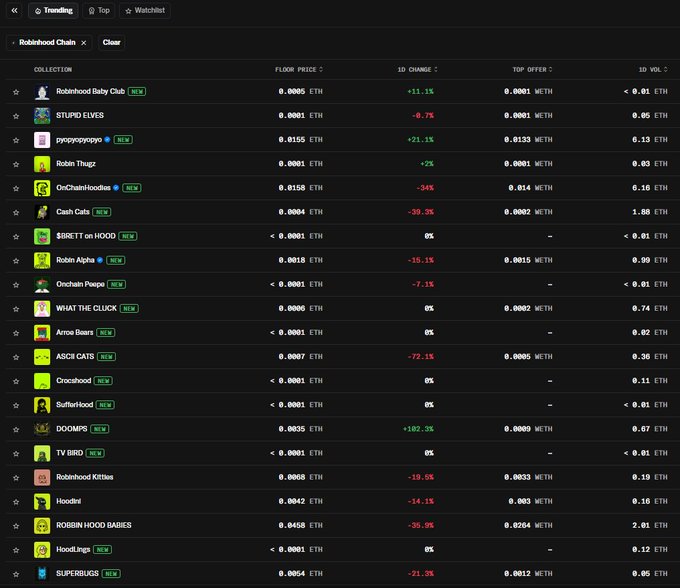Screen dimensions: 680x588
Task: Click pyopyopyopyo 0.0155 ETH floor price
Action: pyautogui.click(x=301, y=140)
